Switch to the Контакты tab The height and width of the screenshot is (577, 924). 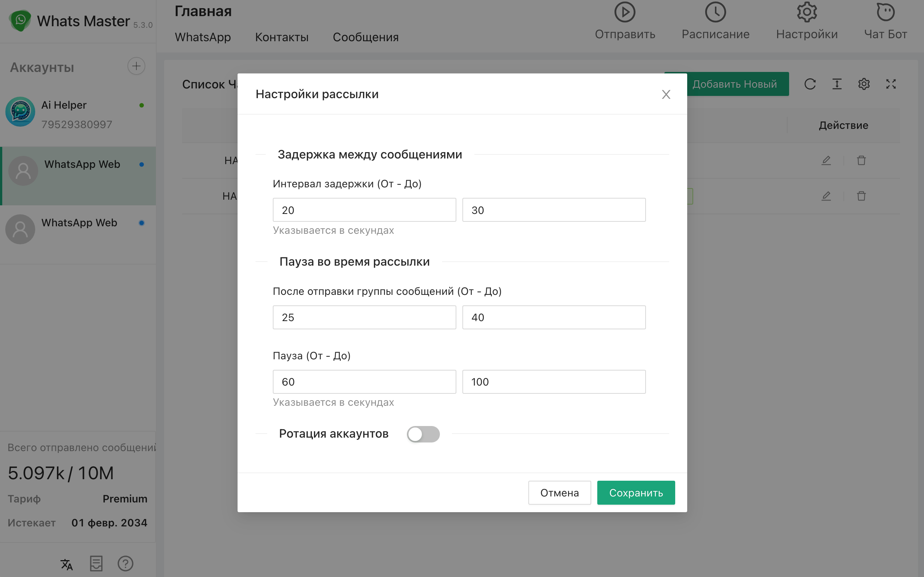click(282, 37)
